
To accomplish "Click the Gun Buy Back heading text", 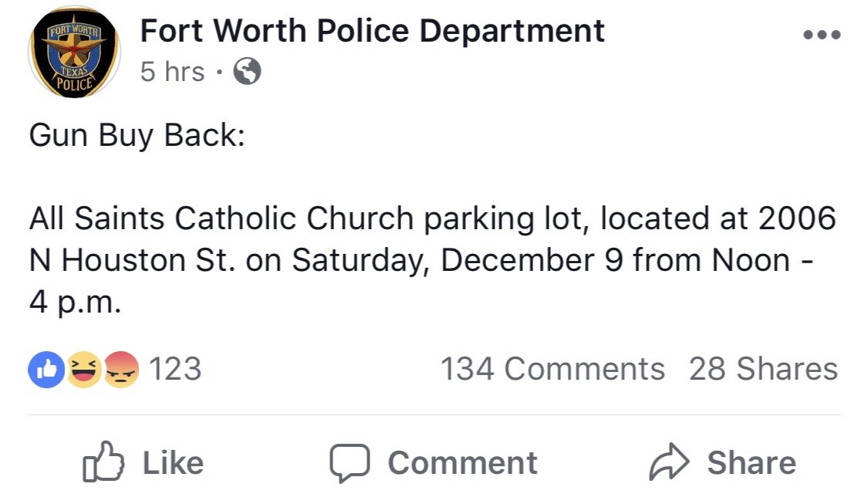I will 137,136.
